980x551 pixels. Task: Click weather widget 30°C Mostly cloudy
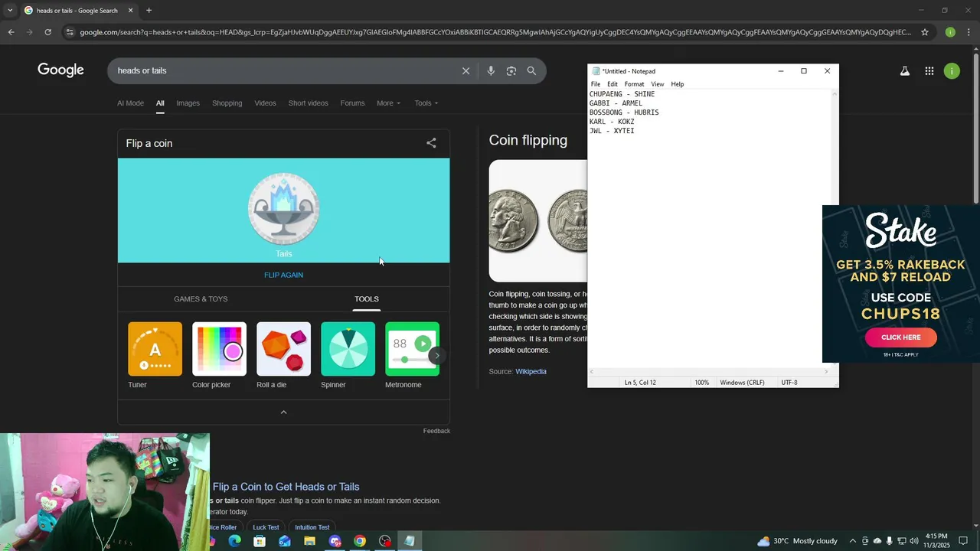(x=797, y=541)
